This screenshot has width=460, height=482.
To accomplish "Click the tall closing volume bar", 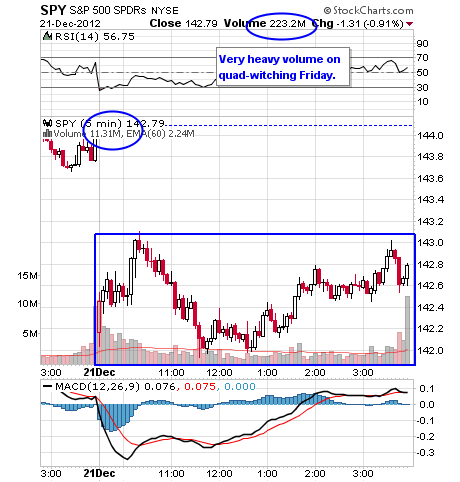I will pyautogui.click(x=407, y=330).
